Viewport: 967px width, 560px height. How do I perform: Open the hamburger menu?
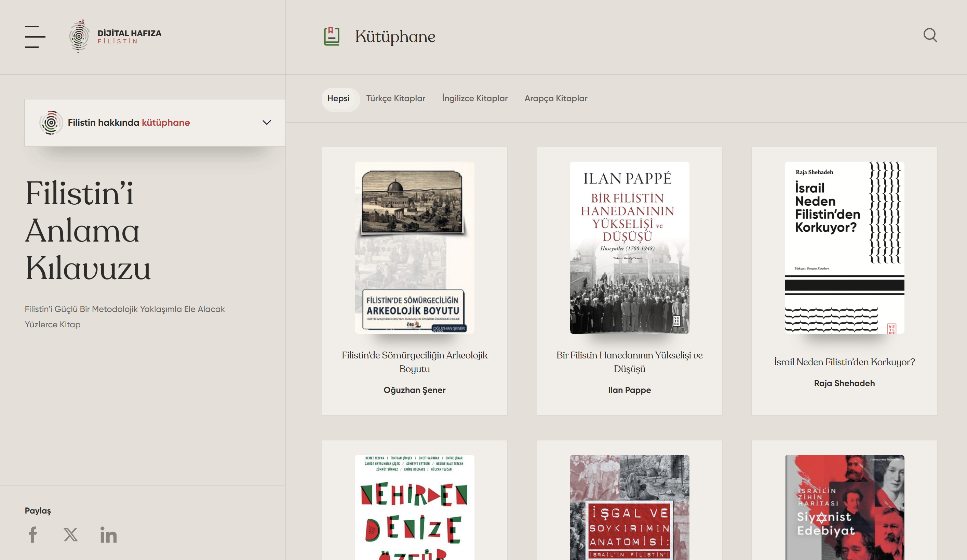35,37
